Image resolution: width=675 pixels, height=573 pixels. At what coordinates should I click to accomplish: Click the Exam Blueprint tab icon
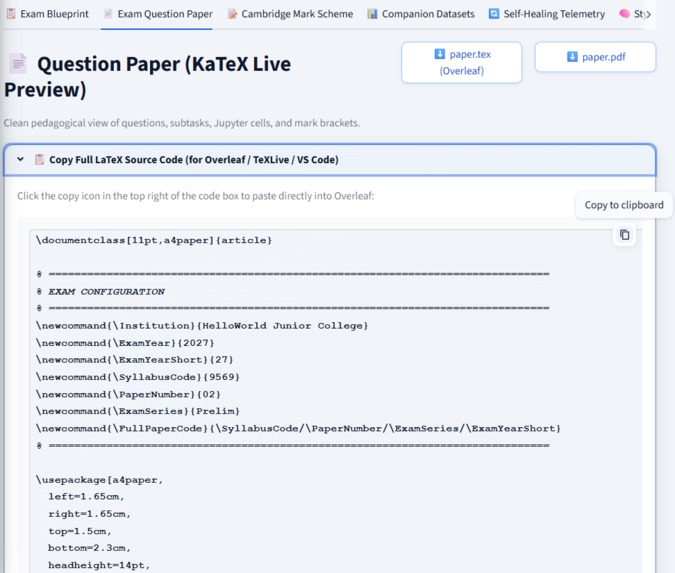pyautogui.click(x=11, y=14)
